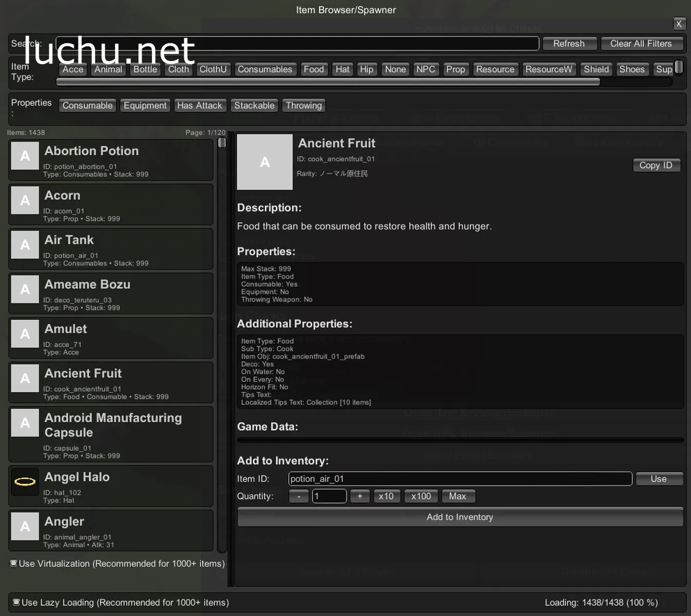Select Android Manufacturing Capsule entry name

(113, 425)
